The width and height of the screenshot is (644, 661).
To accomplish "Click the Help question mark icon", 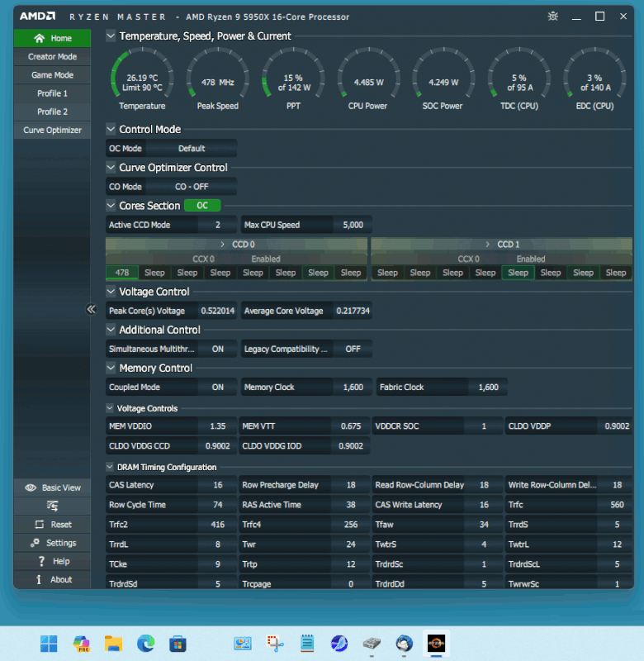I will point(41,561).
